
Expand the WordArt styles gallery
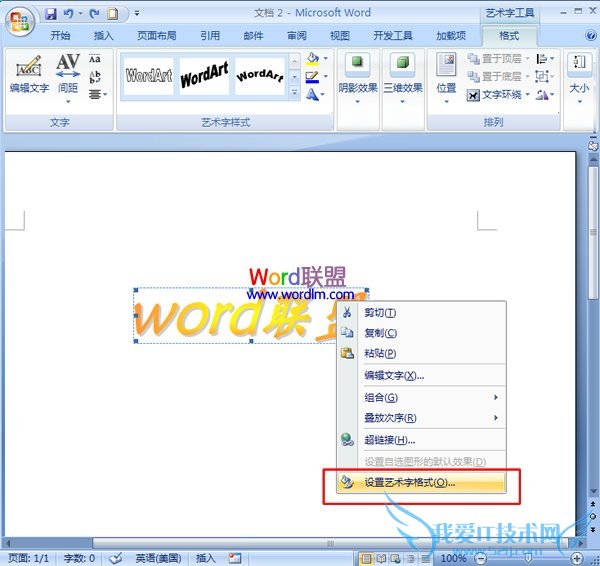pos(294,93)
